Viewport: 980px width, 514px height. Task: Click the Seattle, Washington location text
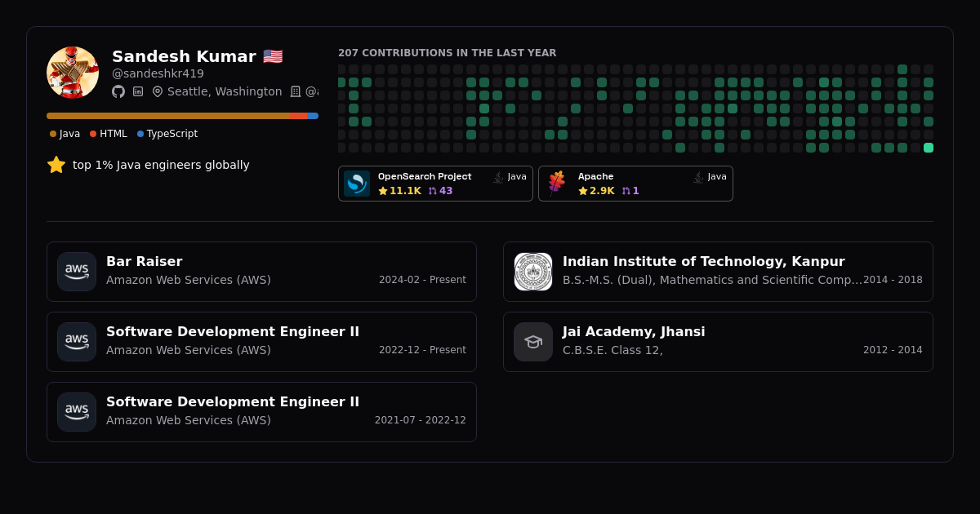point(225,91)
